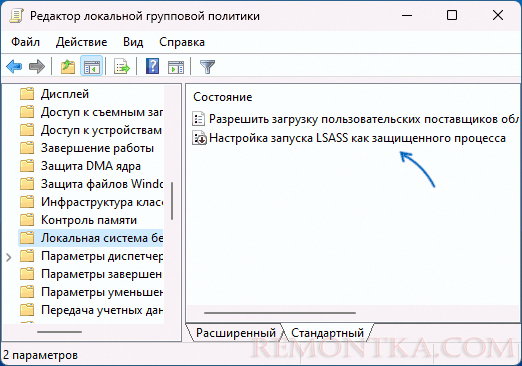Screen dimensions: 522x366
Task: Select Параметры диспетчер tree item
Action: click(x=102, y=256)
